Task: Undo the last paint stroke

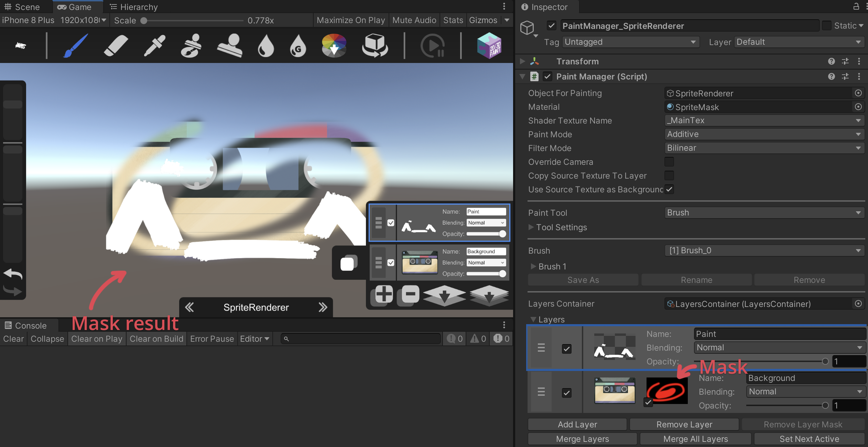Action: pyautogui.click(x=13, y=274)
